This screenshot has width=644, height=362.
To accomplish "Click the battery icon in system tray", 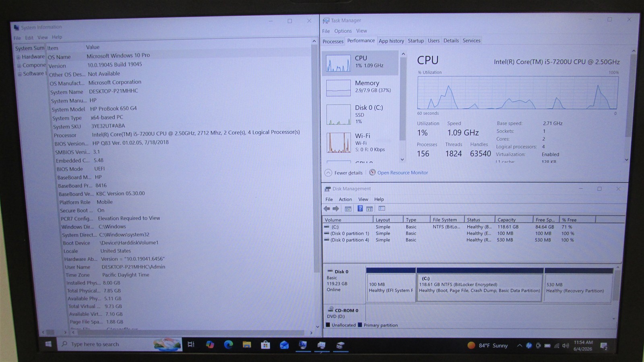I will pos(547,346).
